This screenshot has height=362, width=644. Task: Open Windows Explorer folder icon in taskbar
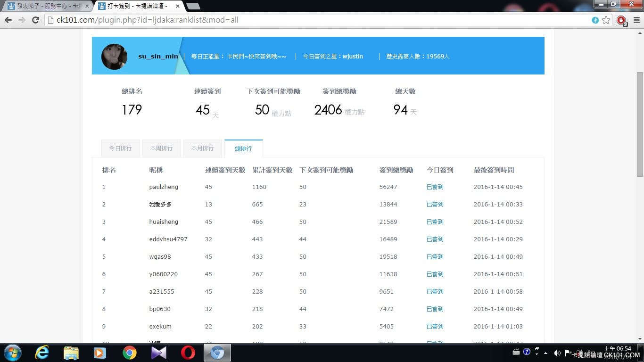pos(71,353)
